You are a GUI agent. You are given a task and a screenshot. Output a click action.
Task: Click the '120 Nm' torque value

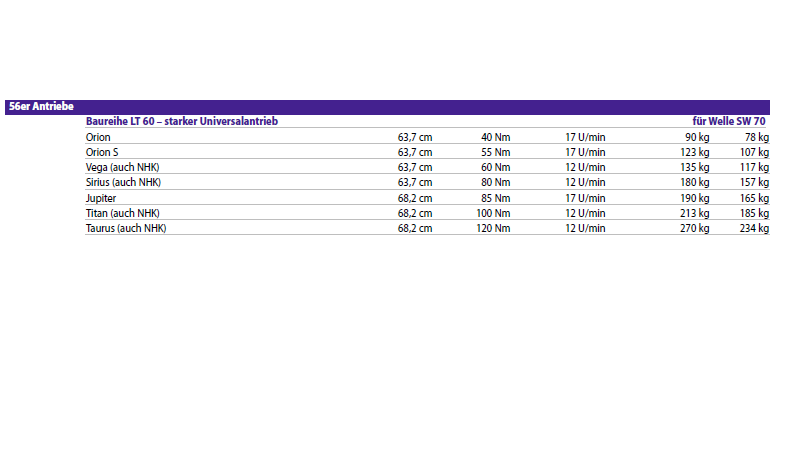(493, 228)
